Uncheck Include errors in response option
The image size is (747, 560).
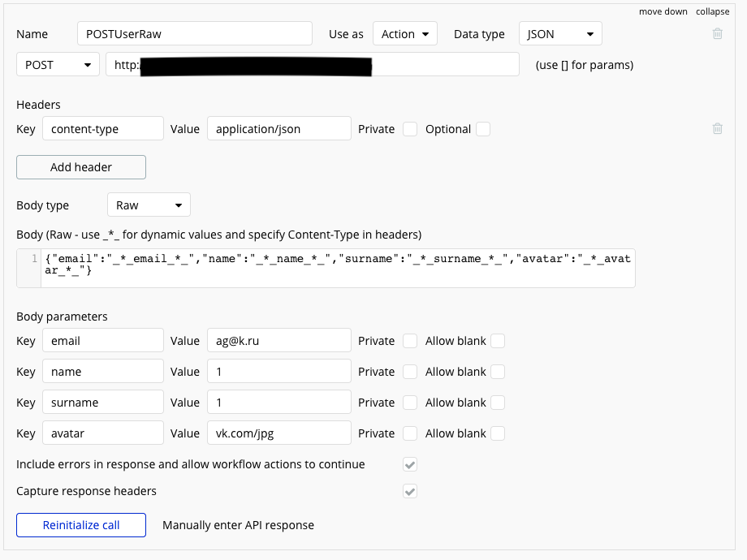pyautogui.click(x=410, y=464)
